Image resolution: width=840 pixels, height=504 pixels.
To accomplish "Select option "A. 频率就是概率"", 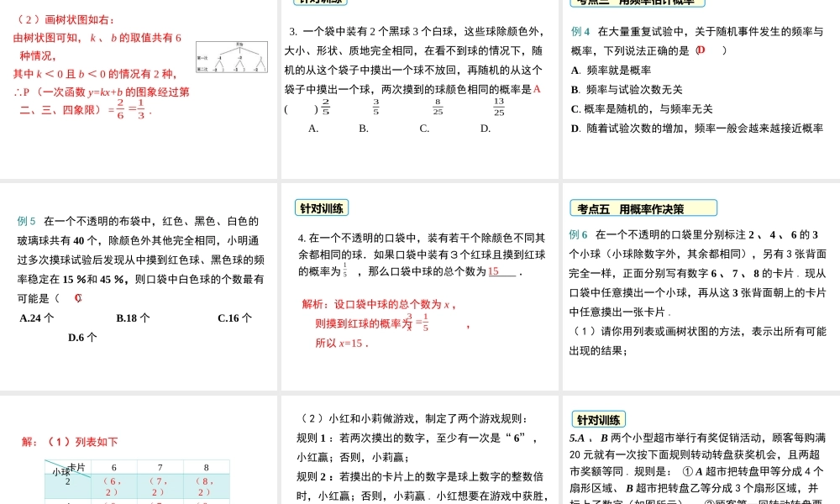I will (612, 71).
